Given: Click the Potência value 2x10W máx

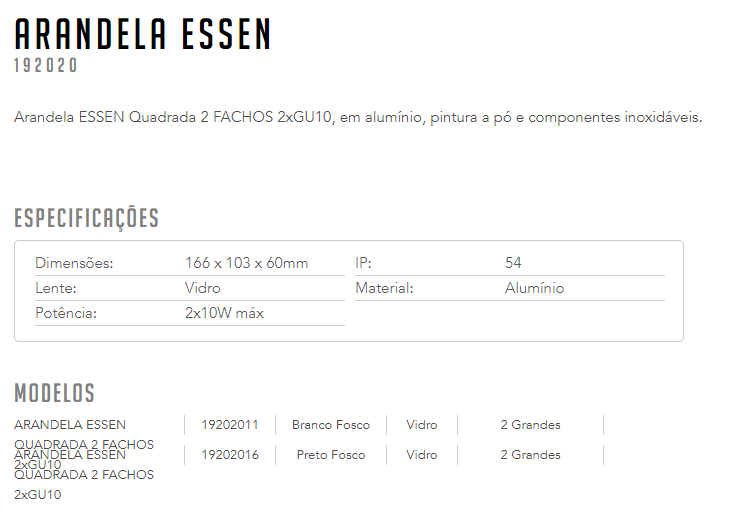Looking at the screenshot, I should point(224,313).
